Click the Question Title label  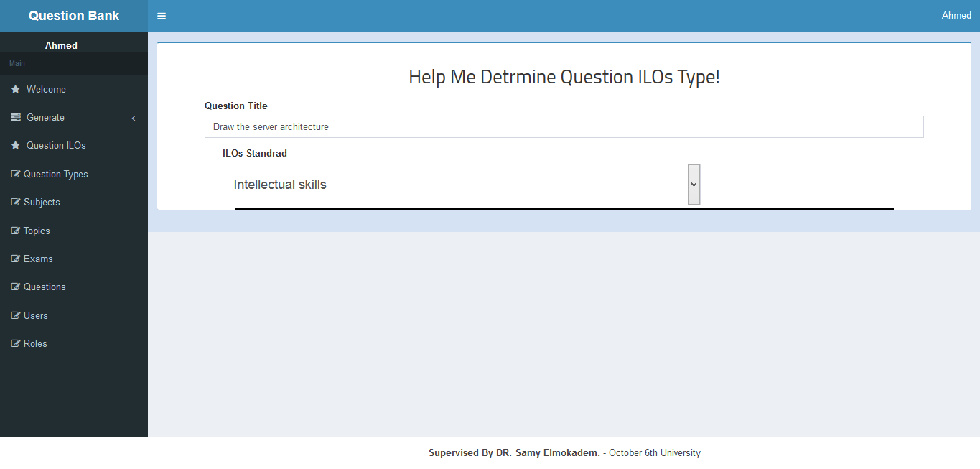coord(236,106)
